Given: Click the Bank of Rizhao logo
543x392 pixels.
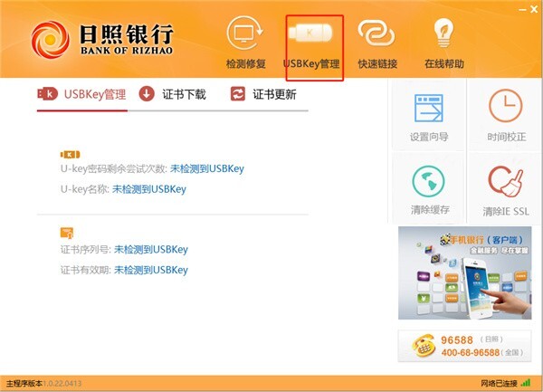Looking at the screenshot, I should pos(101,39).
